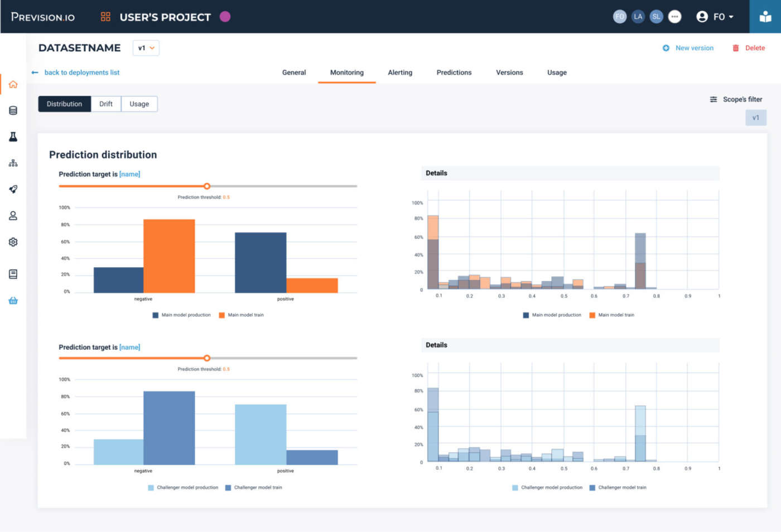
Task: Open the Predictions tab
Action: [x=454, y=72]
